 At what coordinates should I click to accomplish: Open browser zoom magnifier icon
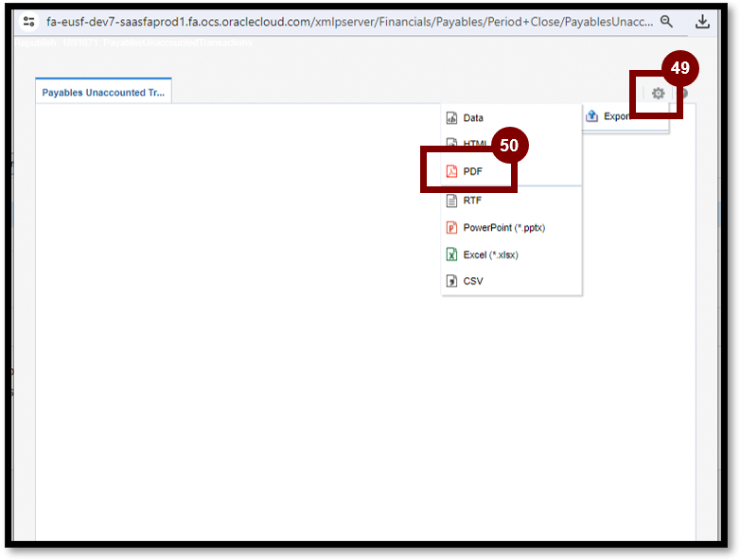(667, 22)
